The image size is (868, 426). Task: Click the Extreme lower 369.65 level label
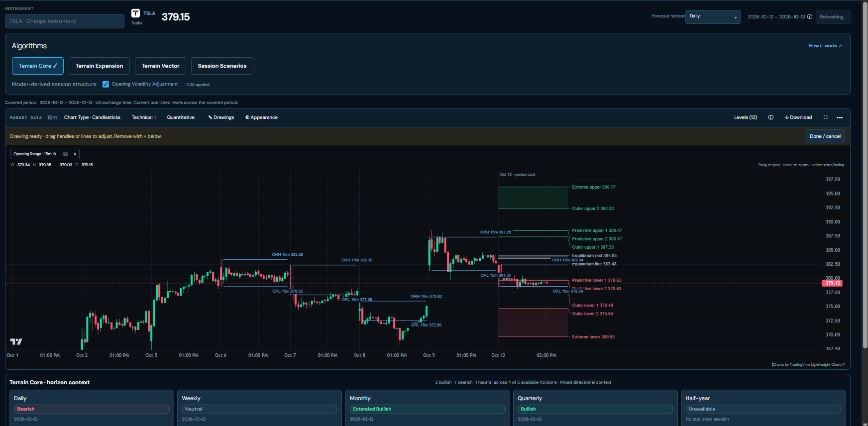coord(593,337)
